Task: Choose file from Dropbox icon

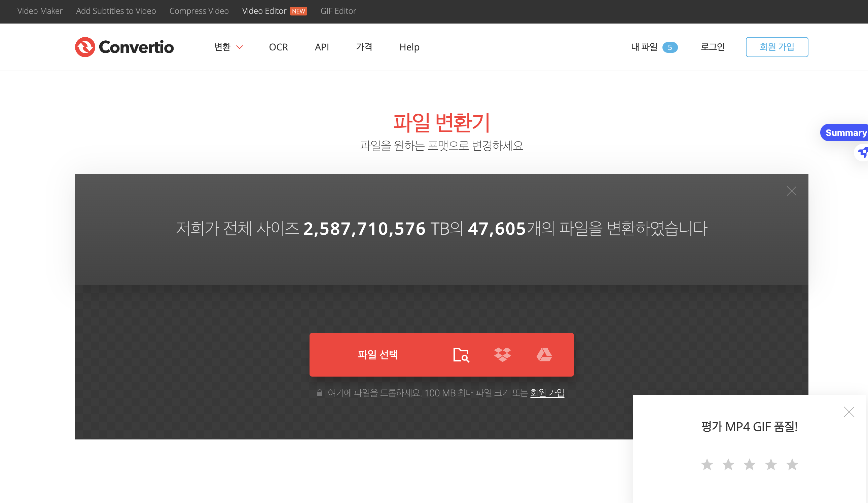Action: 502,355
